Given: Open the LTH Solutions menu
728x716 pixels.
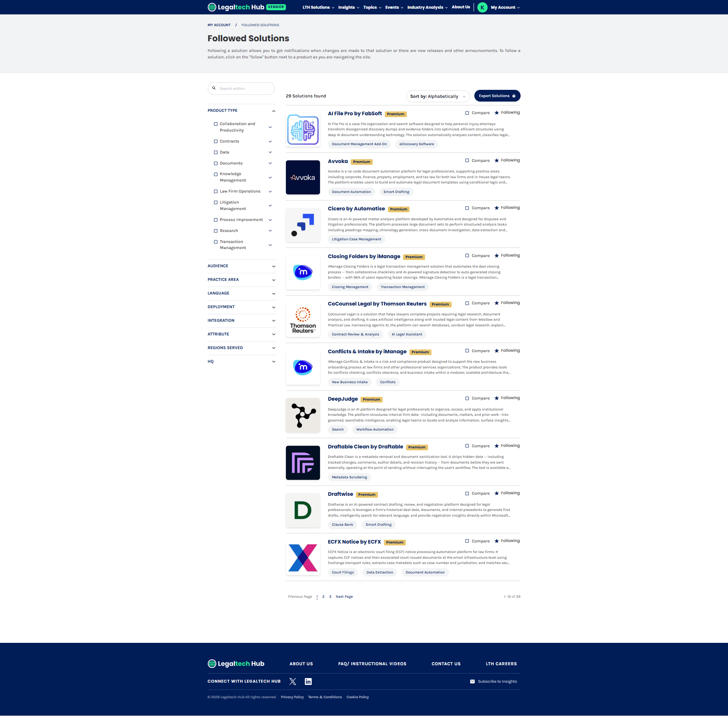Looking at the screenshot, I should click(x=318, y=7).
